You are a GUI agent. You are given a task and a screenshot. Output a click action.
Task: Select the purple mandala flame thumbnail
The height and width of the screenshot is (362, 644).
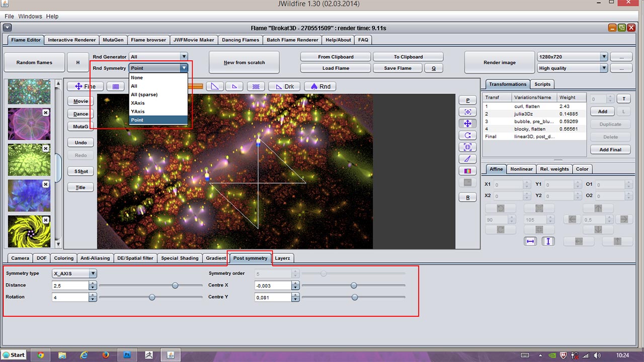(x=29, y=124)
